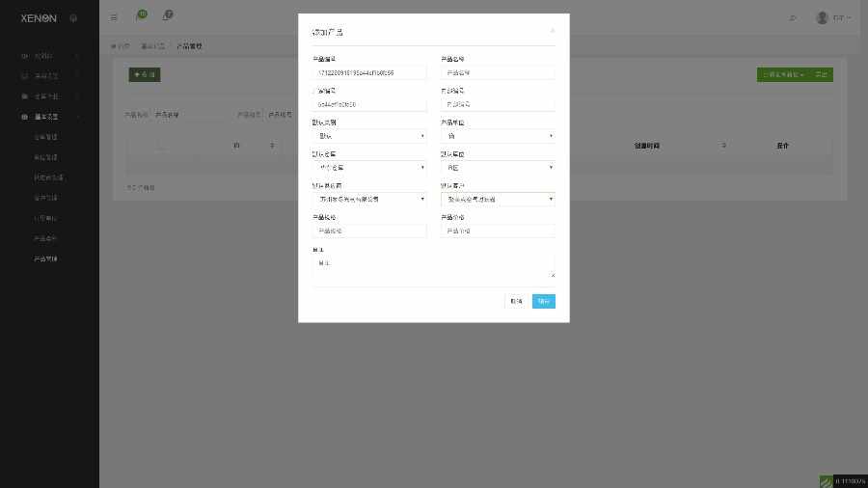
Task: Click the blue confirm button in the dialog
Action: click(x=544, y=301)
